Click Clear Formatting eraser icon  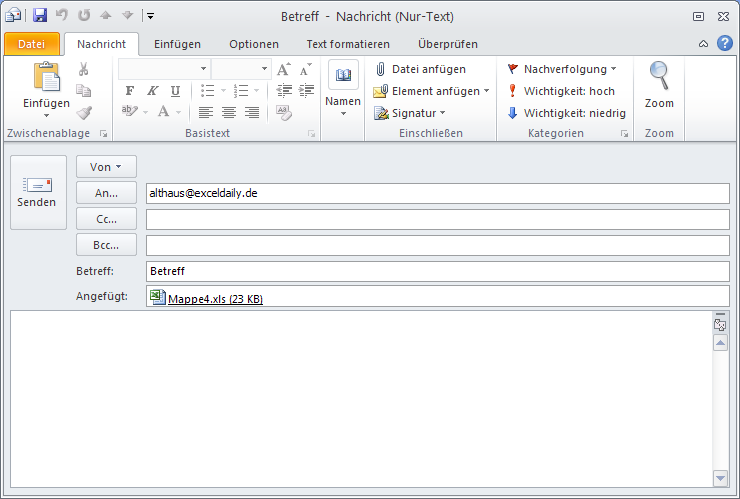(284, 112)
